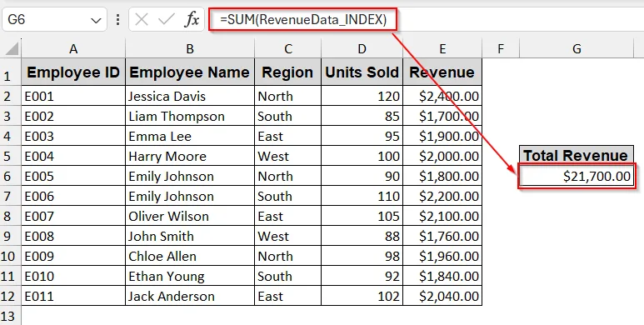Click the Region header cell
Screen dimensions: 644x325
click(288, 72)
